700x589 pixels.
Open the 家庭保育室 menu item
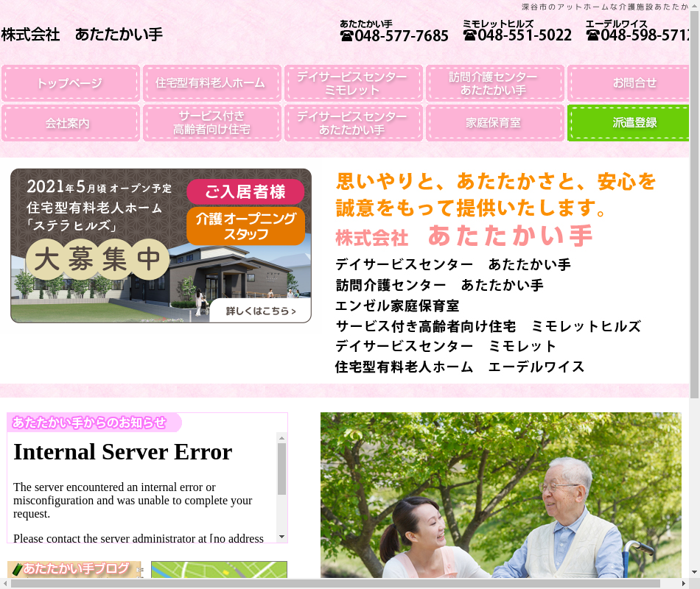pos(494,123)
